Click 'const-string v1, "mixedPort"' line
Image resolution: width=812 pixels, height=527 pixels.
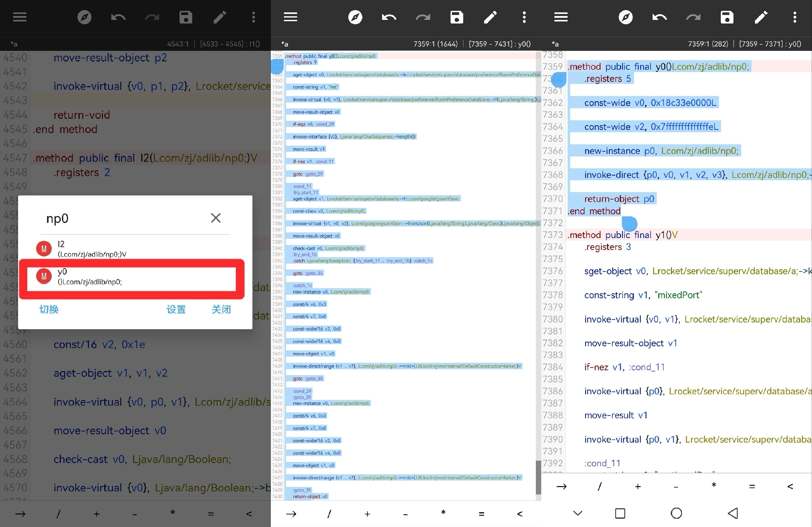click(x=643, y=295)
